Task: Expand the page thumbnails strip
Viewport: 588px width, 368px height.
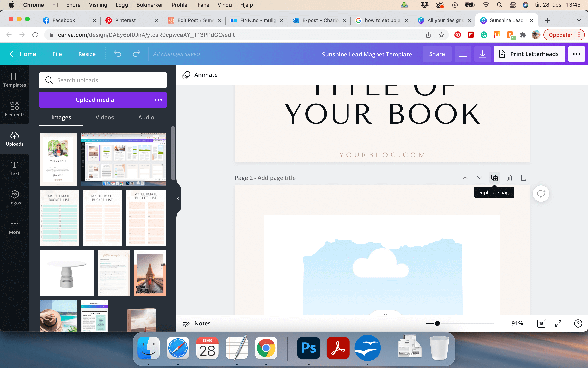Action: click(385, 314)
